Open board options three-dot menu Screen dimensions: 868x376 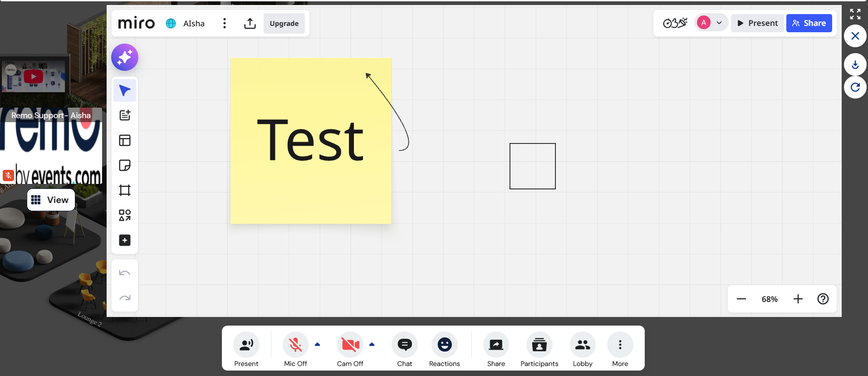[225, 24]
